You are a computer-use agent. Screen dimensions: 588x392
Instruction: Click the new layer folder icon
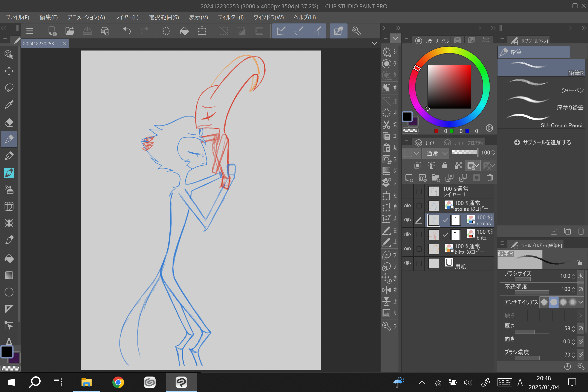(436, 178)
